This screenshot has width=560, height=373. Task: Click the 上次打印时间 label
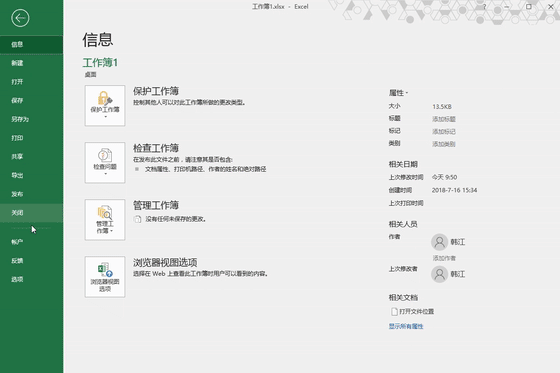[x=406, y=203]
